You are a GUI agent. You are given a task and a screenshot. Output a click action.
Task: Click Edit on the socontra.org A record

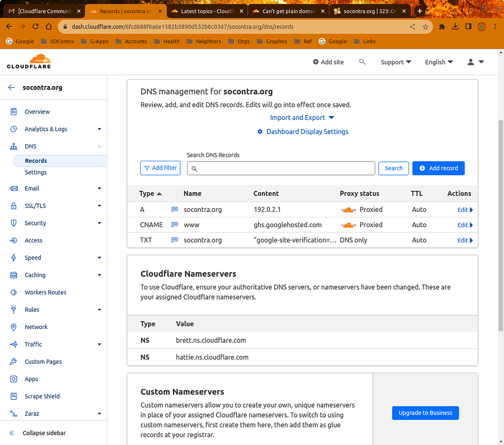click(465, 210)
